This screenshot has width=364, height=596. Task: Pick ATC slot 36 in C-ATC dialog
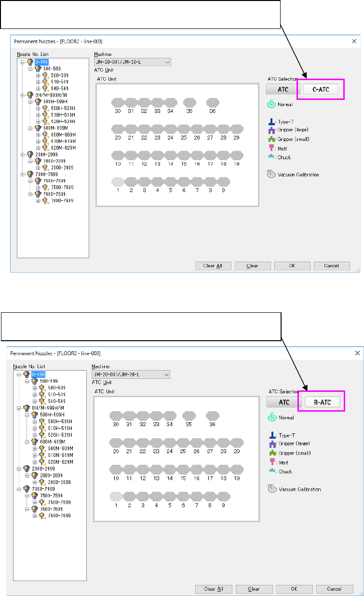coord(213,102)
